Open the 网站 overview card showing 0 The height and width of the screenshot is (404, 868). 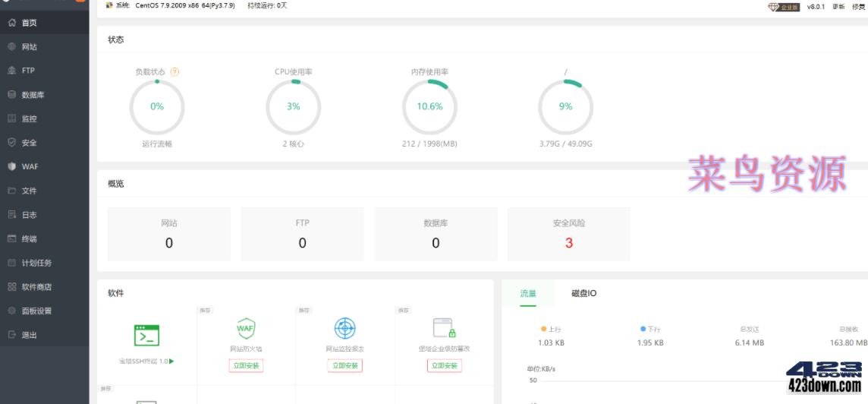[169, 234]
